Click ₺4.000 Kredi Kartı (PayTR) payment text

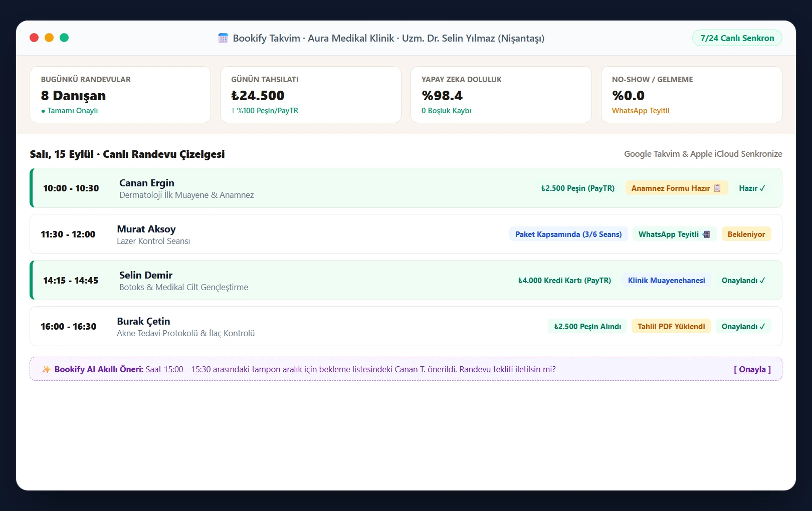point(565,281)
